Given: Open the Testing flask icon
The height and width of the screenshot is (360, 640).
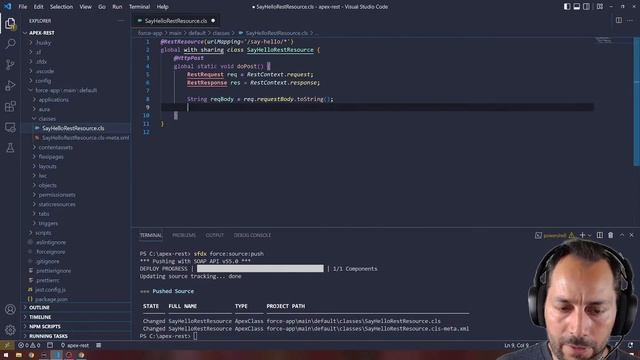Looking at the screenshot, I should coord(10,148).
